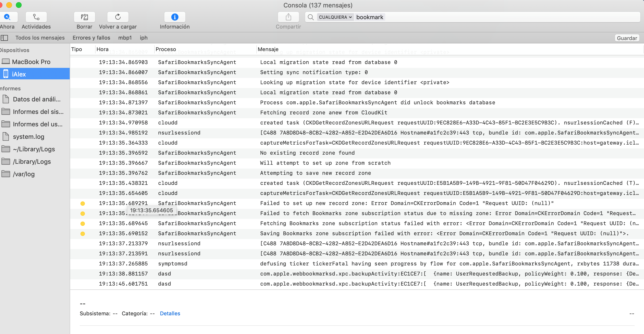644x334 pixels.
Task: Open the ~/Library/Logs folder
Action: [34, 149]
